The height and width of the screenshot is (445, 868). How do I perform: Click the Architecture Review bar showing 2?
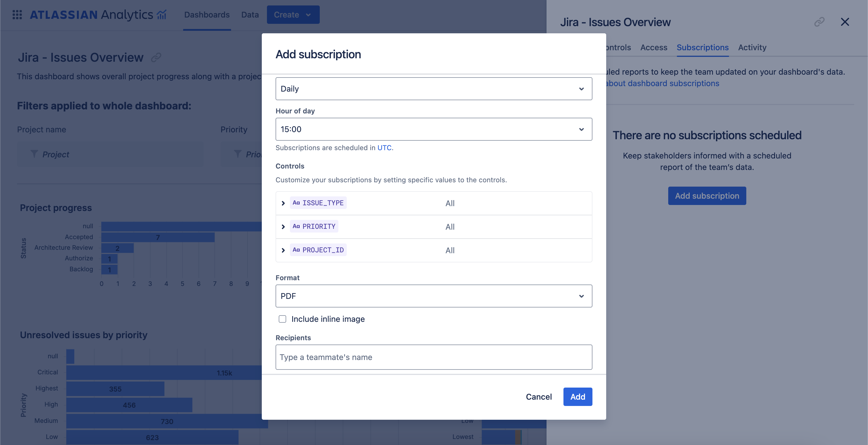click(117, 248)
